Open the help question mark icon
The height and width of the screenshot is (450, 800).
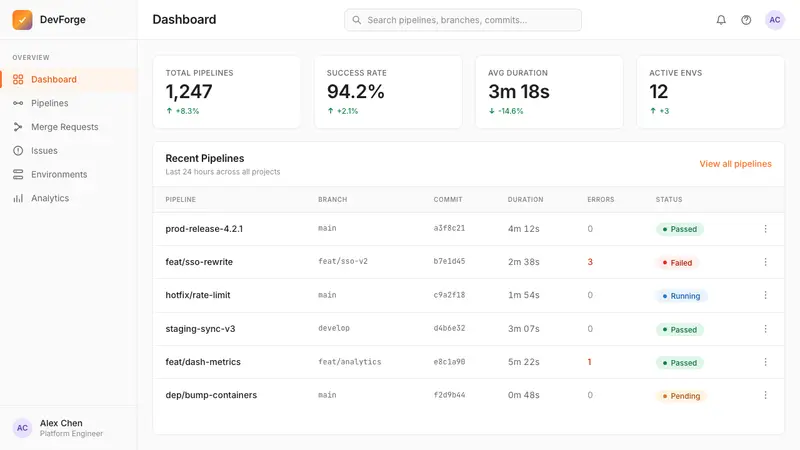[746, 20]
